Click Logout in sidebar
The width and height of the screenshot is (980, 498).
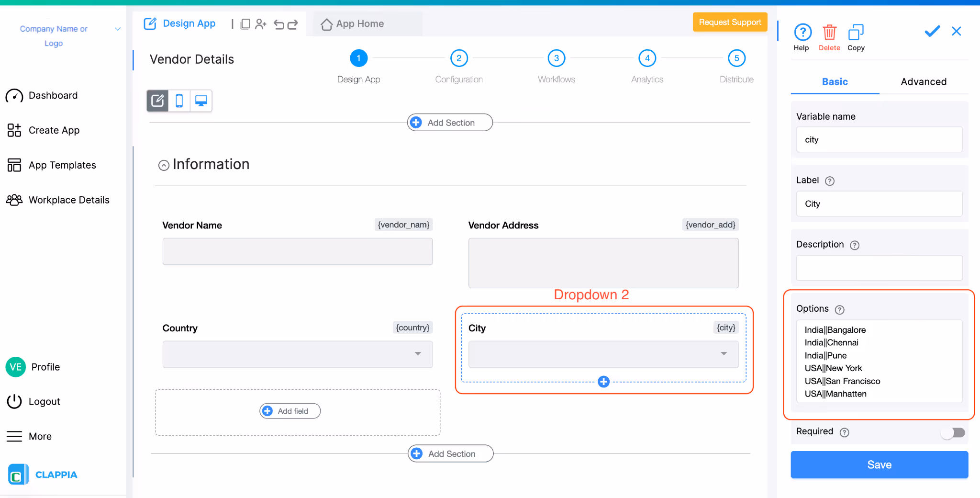[x=33, y=401]
